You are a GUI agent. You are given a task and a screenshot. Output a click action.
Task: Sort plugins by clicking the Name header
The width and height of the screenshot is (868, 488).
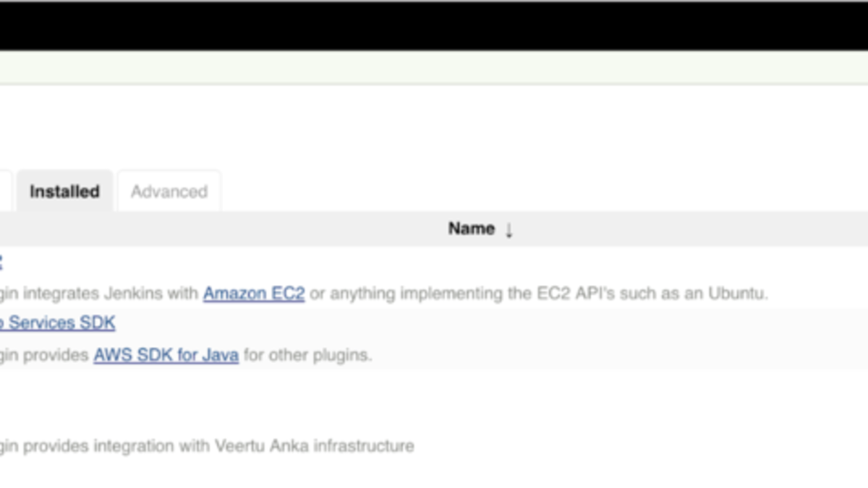tap(471, 228)
